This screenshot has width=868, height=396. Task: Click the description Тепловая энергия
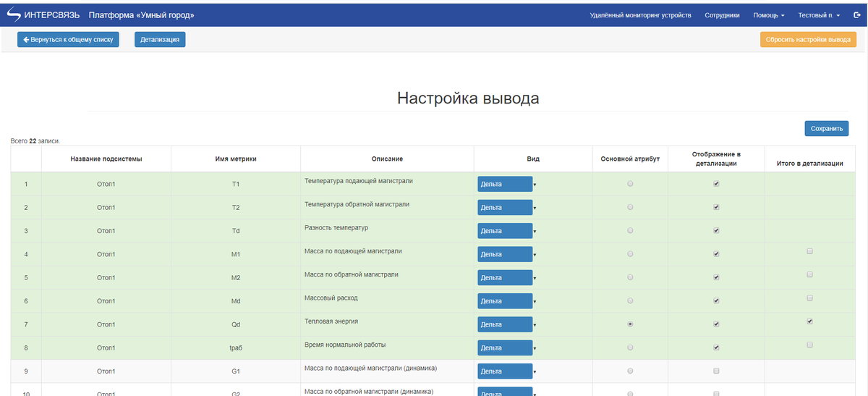331,321
